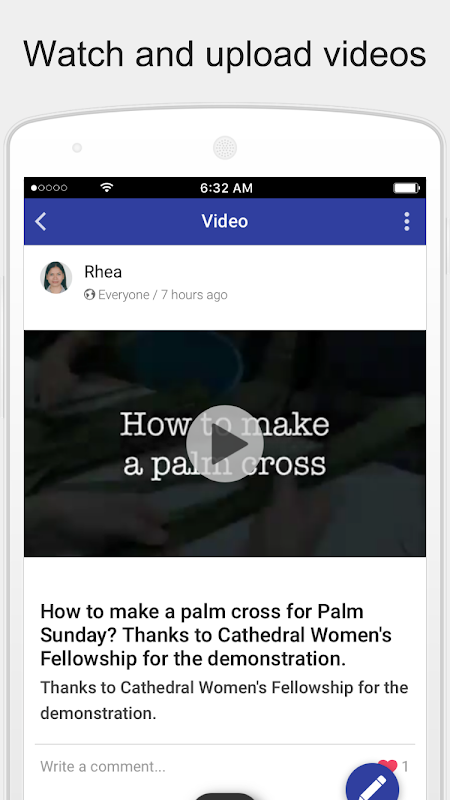Go back using the left chevron
Image resolution: width=450 pixels, height=800 pixels.
[x=41, y=221]
